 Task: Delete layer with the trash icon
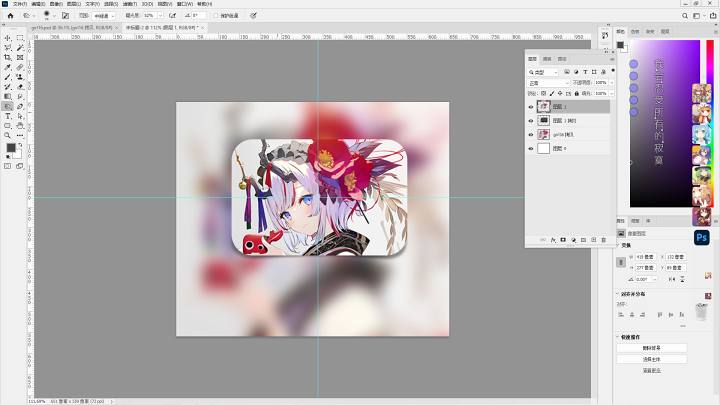603,240
